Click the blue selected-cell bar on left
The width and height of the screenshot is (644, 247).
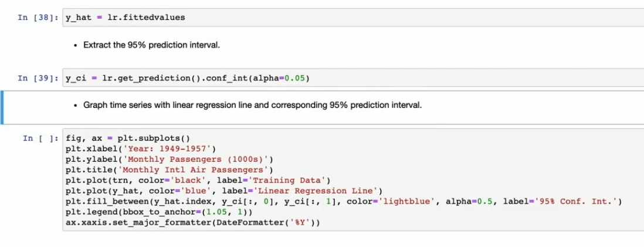(x=2, y=107)
